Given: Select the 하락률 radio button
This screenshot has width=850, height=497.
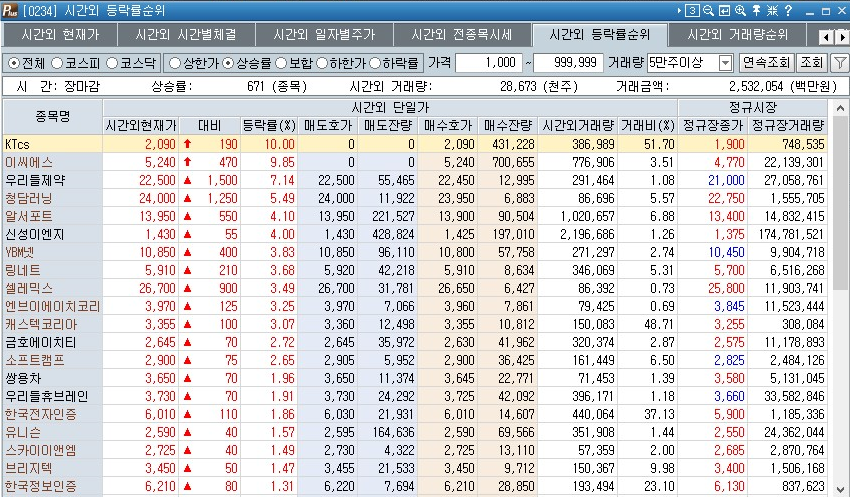Looking at the screenshot, I should click(x=375, y=63).
